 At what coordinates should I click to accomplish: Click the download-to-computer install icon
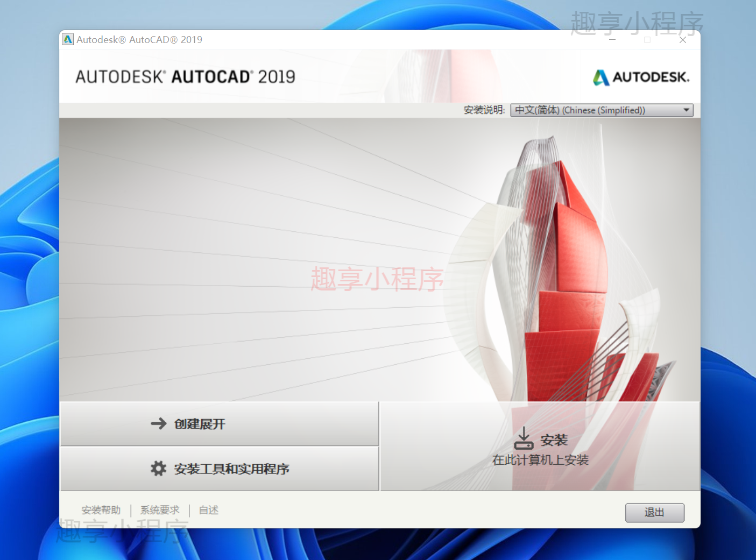click(x=524, y=438)
